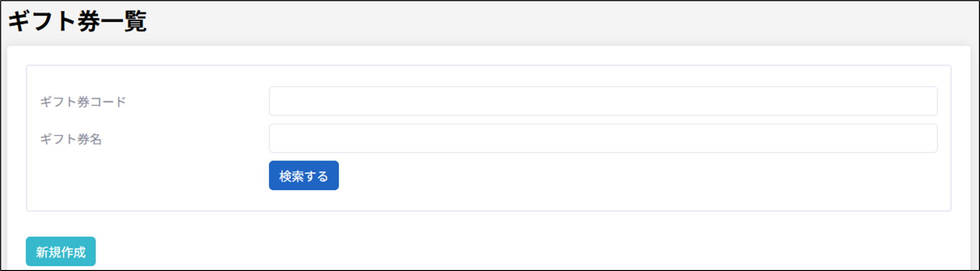Viewport: 980px width, 271px height.
Task: Select the second search form text field
Action: click(603, 138)
